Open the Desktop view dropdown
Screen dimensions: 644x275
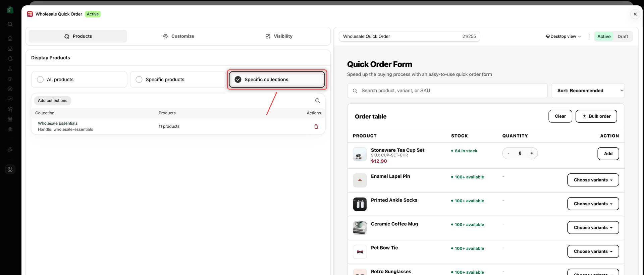point(563,37)
